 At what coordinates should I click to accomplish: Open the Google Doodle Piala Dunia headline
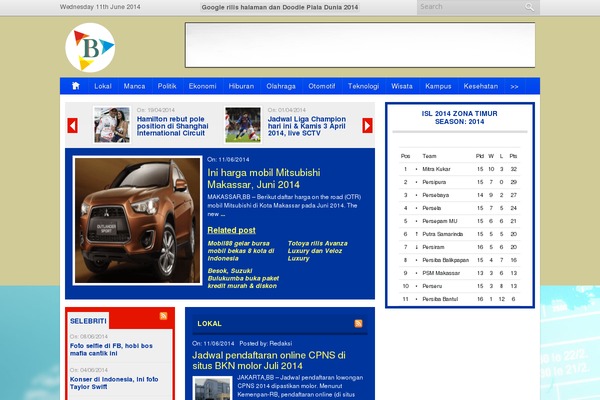(280, 7)
